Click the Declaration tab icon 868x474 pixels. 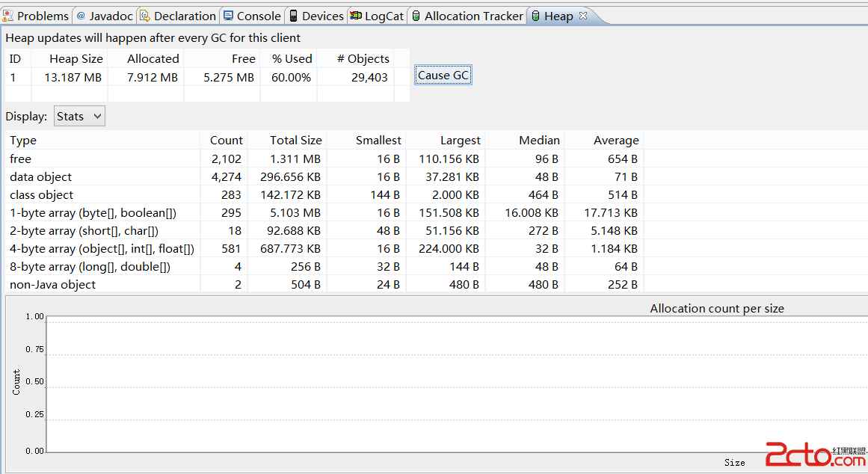144,16
